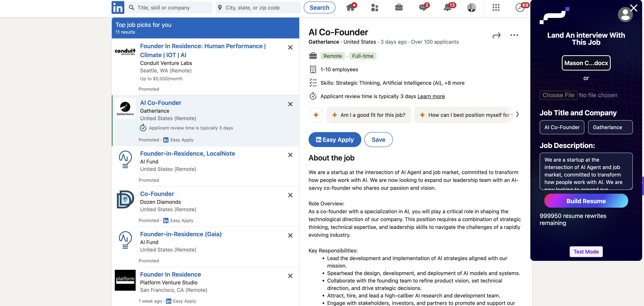The image size is (644, 306).
Task: Open the apps grid icon
Action: coord(496,7)
